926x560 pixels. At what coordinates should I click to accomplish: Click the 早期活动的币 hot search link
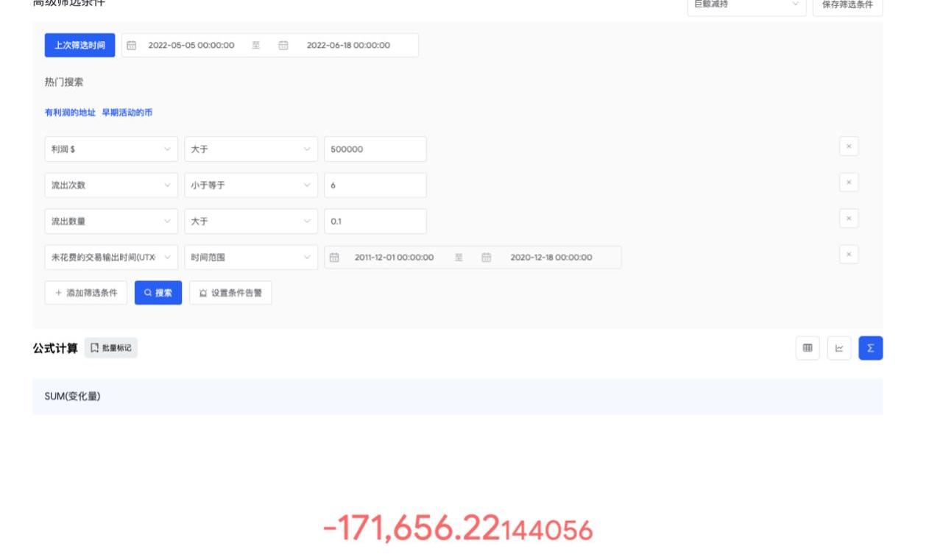click(127, 113)
